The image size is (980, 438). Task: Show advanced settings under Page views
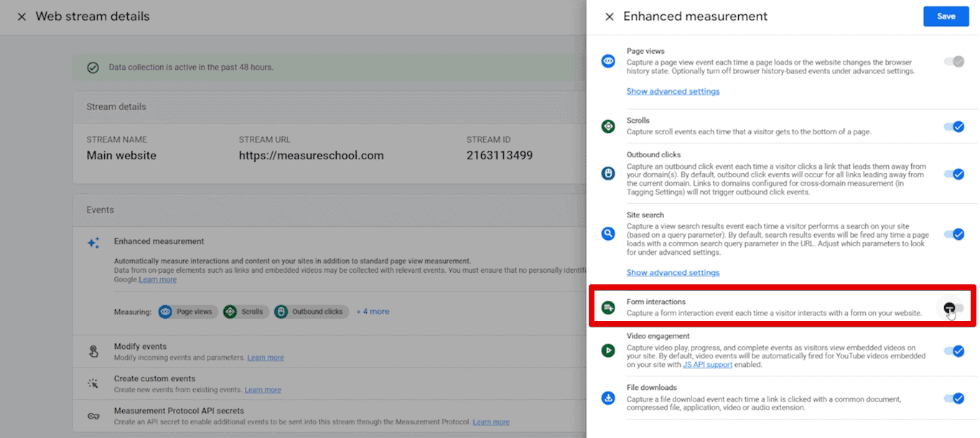click(673, 91)
